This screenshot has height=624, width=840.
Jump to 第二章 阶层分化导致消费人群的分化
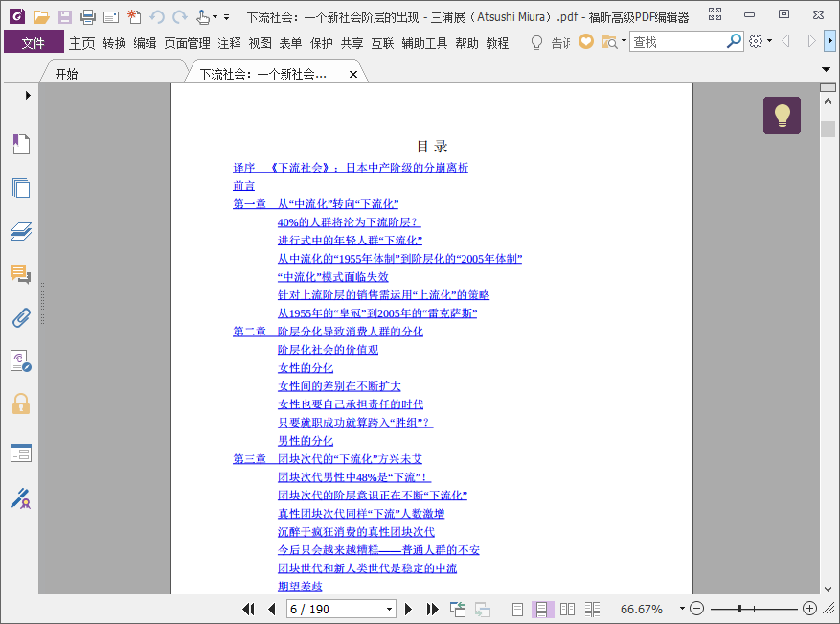[328, 332]
